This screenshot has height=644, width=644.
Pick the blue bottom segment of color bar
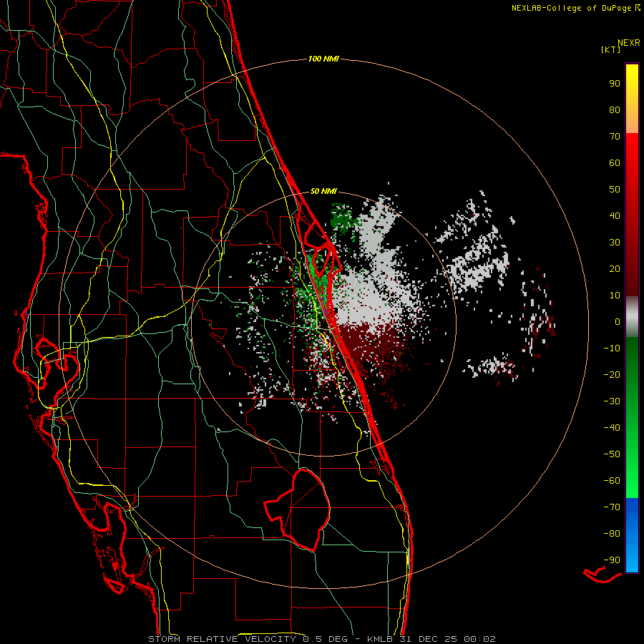632,535
